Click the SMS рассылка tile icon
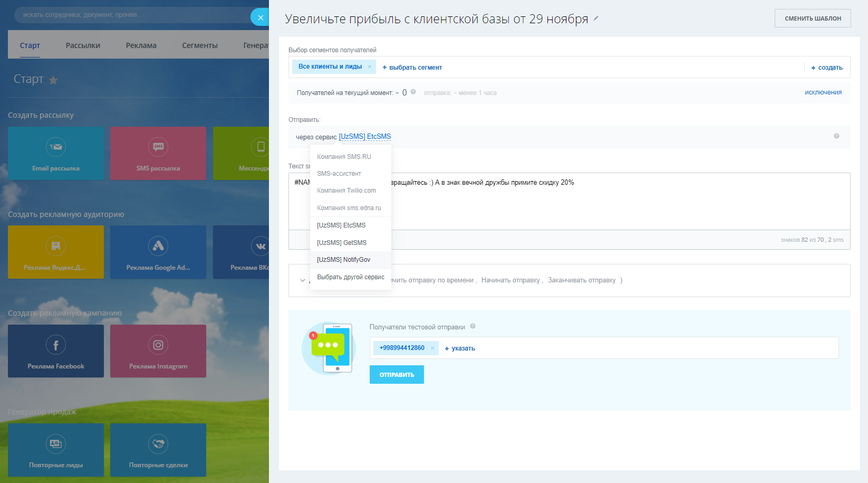 point(158,147)
